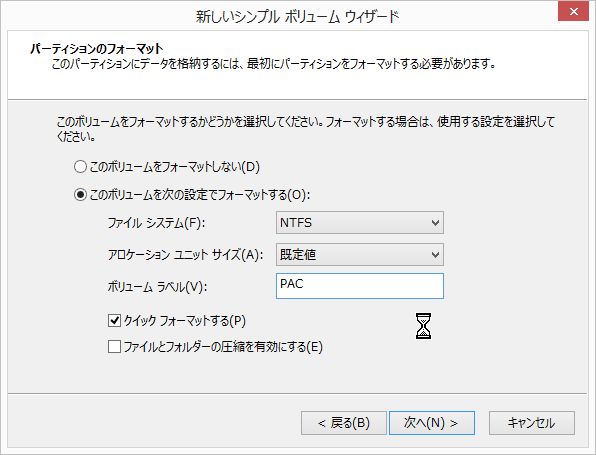Click the パーティションのフォーマット heading
This screenshot has width=596, height=455.
97,49
